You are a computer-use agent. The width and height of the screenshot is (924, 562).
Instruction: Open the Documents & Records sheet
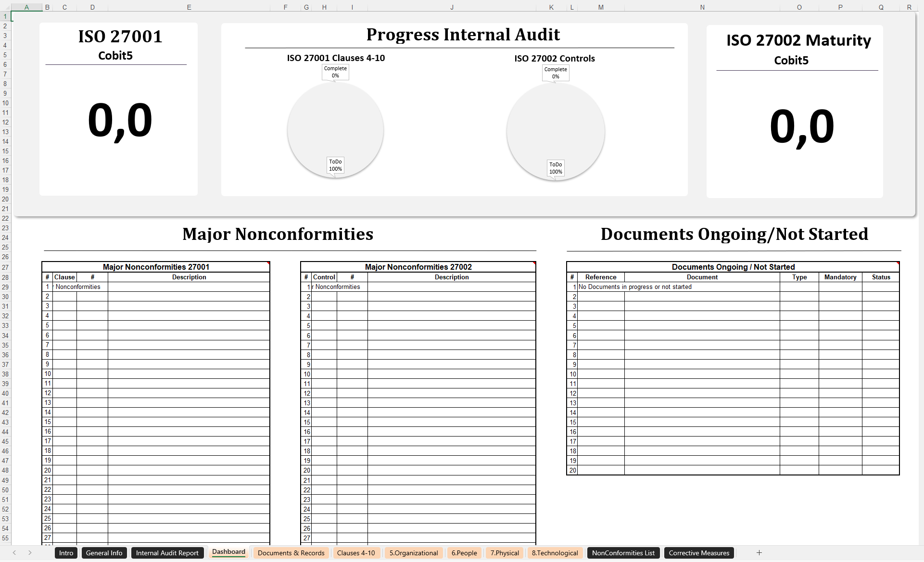[291, 553]
